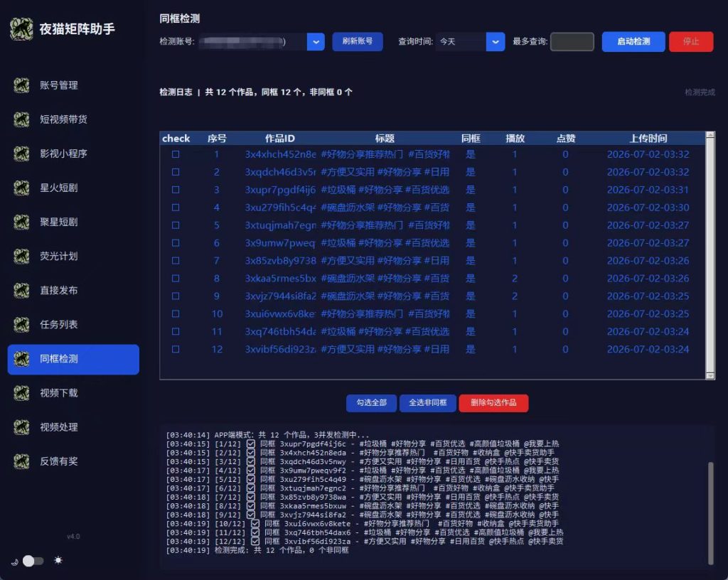Viewport: 728px width, 580px height.
Task: Check the checkbox for row 3
Action: [x=176, y=189]
